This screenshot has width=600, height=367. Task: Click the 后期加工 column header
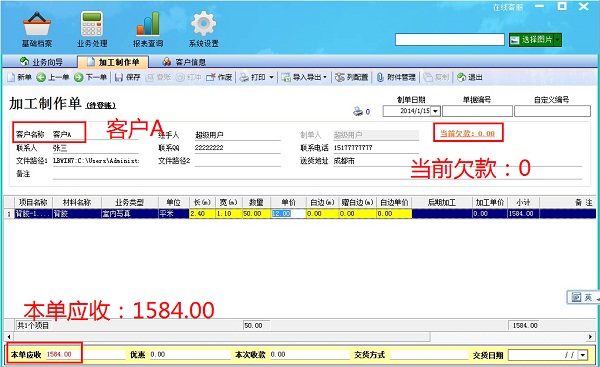click(442, 202)
